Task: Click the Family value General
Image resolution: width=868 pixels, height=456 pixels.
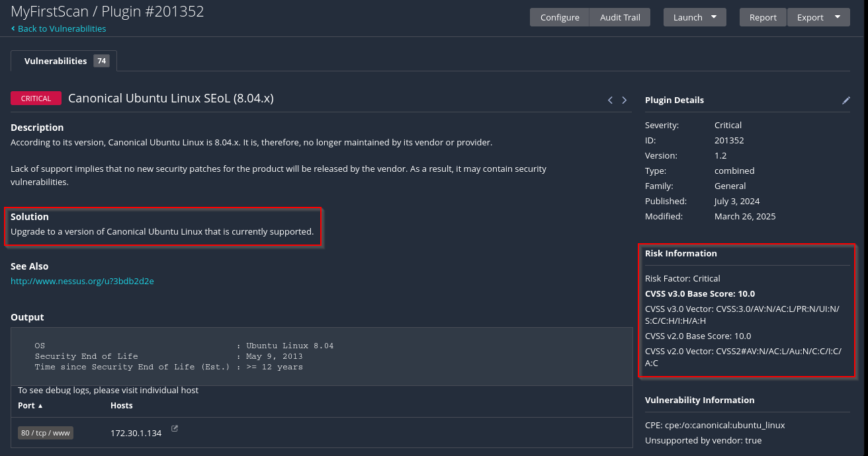Action: point(730,186)
